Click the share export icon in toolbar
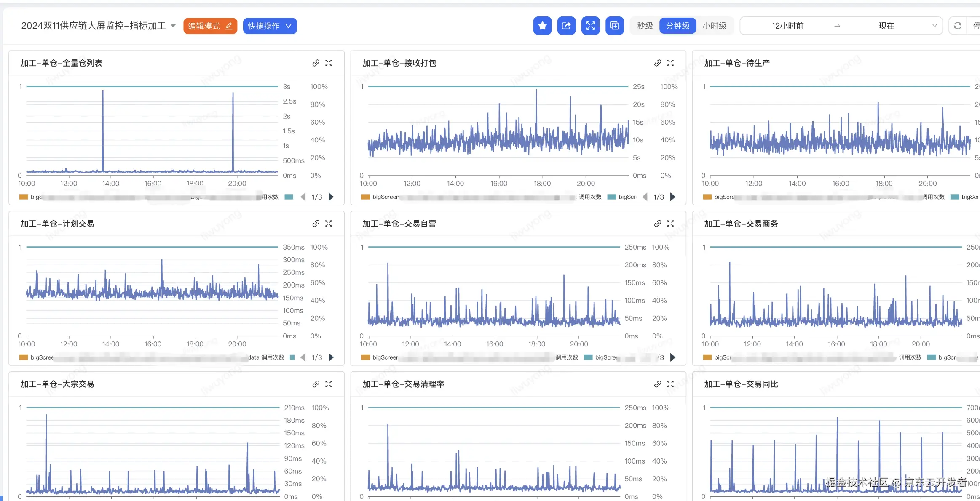980x501 pixels. pyautogui.click(x=566, y=26)
